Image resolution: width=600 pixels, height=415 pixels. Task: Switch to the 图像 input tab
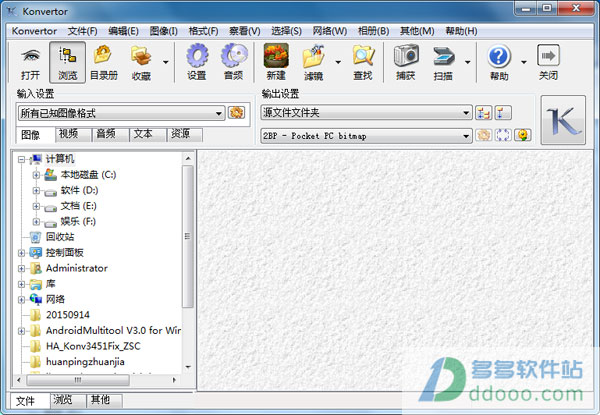coord(36,135)
